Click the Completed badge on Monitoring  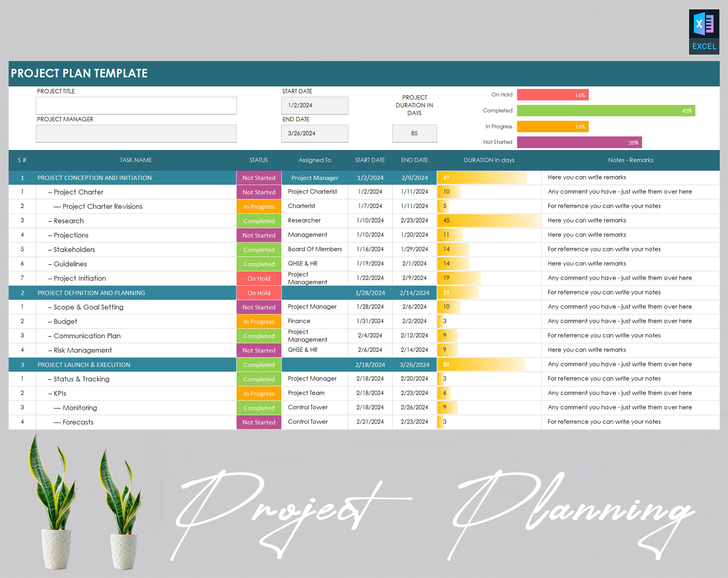point(259,408)
